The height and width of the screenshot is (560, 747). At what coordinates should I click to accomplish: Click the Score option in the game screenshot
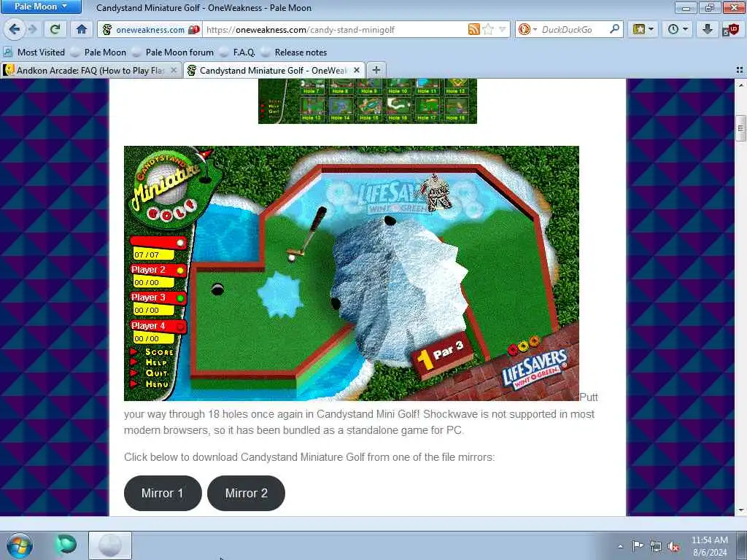159,352
